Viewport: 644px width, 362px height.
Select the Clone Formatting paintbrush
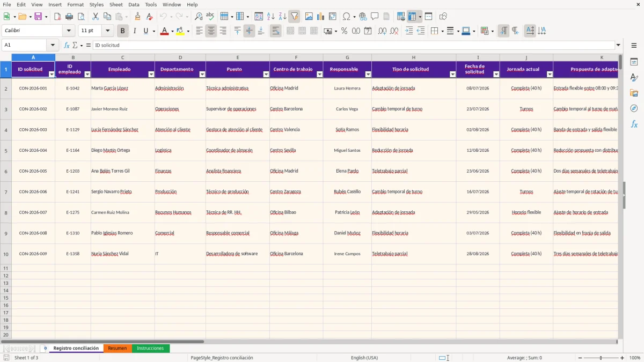click(x=138, y=17)
